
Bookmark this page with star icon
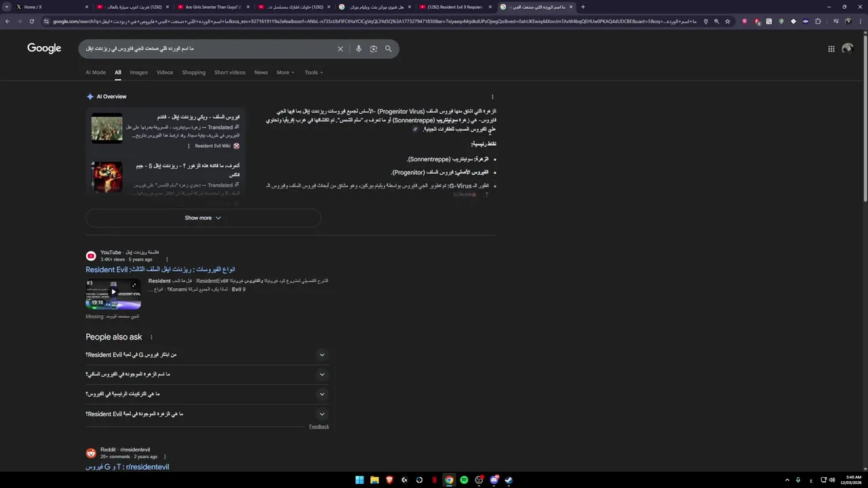[x=728, y=21]
